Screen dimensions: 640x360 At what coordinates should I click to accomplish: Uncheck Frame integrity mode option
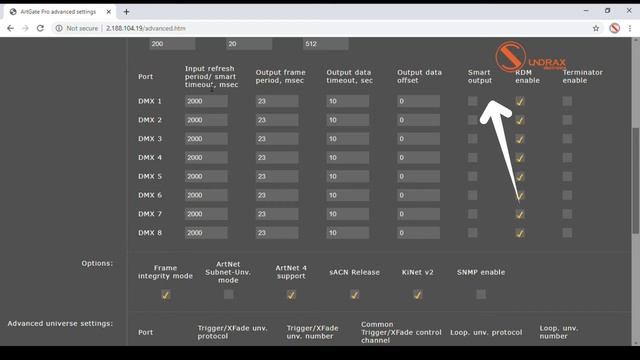[x=165, y=294]
